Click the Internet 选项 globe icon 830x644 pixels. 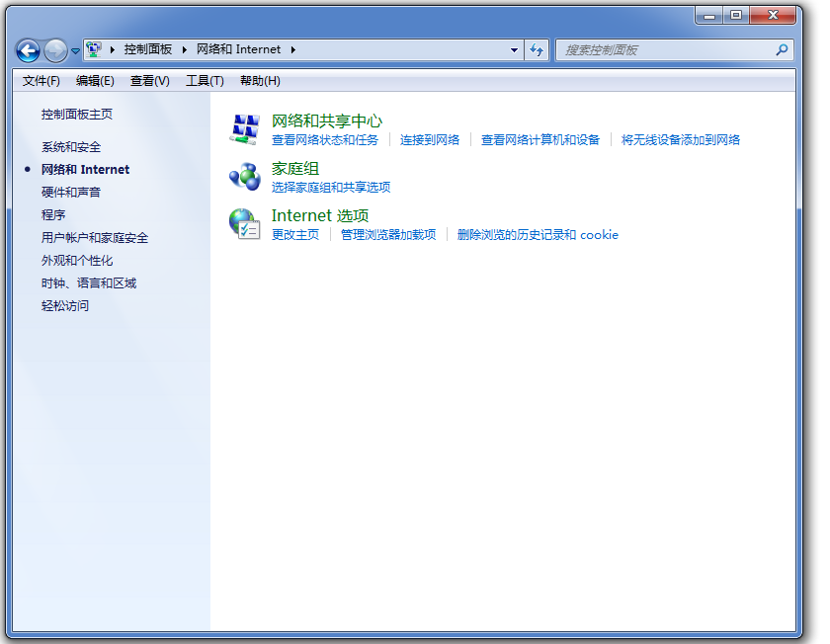[245, 224]
